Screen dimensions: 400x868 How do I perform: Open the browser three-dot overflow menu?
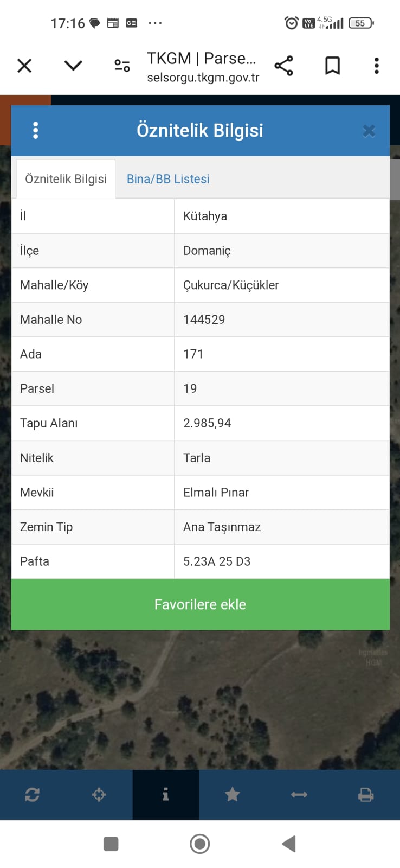tap(377, 66)
